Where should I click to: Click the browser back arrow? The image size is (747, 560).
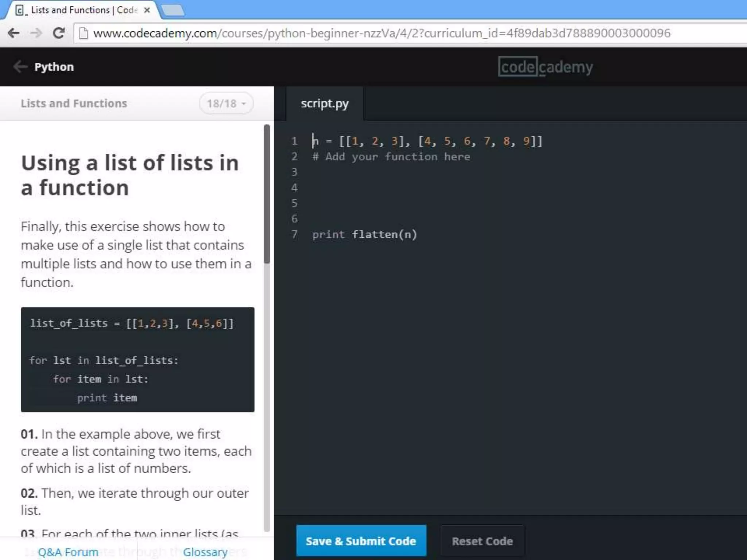13,33
